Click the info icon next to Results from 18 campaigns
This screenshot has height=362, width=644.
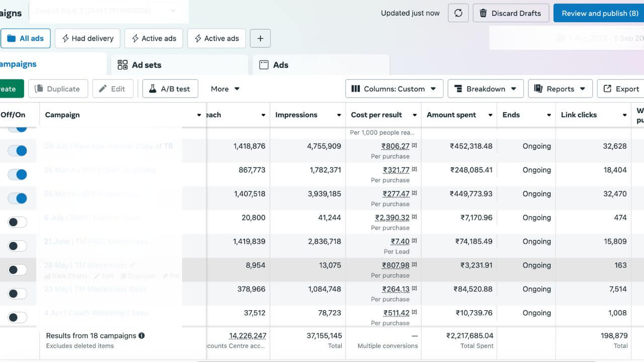click(141, 335)
